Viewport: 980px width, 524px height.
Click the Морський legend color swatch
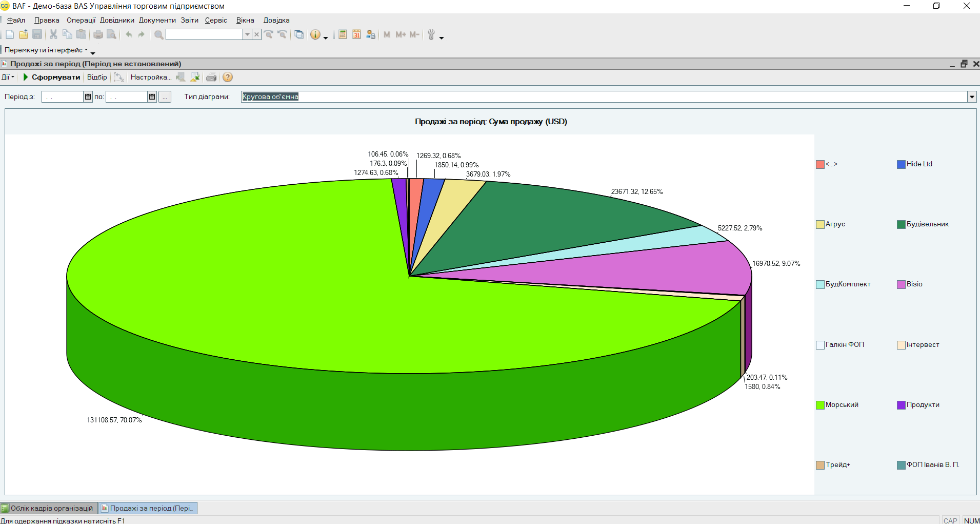(x=820, y=405)
